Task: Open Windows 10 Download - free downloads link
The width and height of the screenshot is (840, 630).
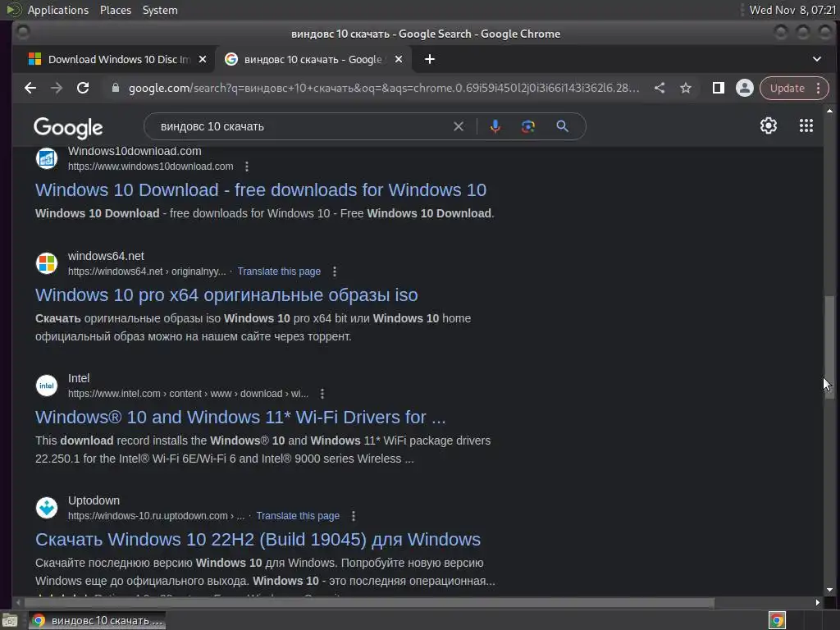Action: 261,190
